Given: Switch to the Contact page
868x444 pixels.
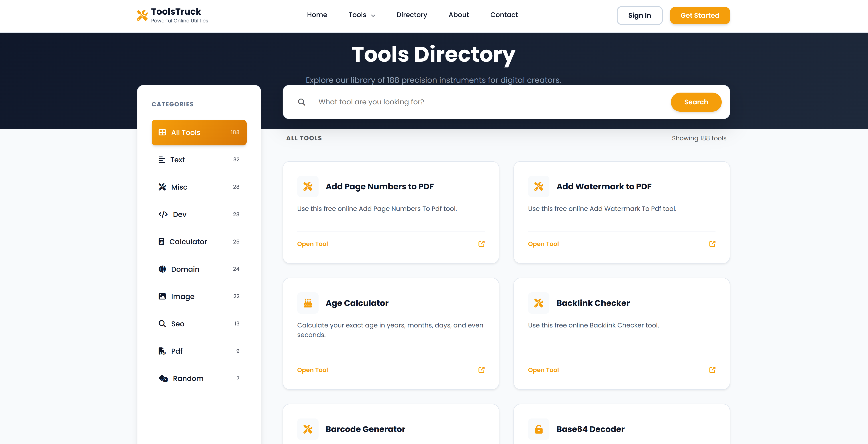Looking at the screenshot, I should pos(504,15).
